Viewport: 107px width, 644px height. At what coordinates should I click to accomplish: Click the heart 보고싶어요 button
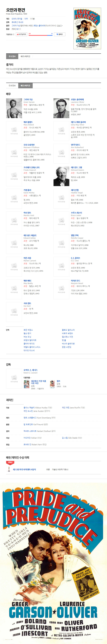(22, 34)
